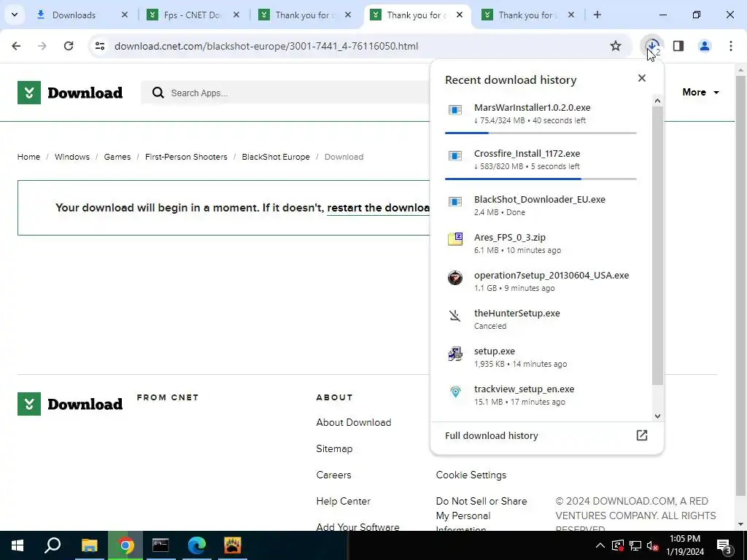Open Careers footer link
This screenshot has width=747, height=560.
point(333,475)
